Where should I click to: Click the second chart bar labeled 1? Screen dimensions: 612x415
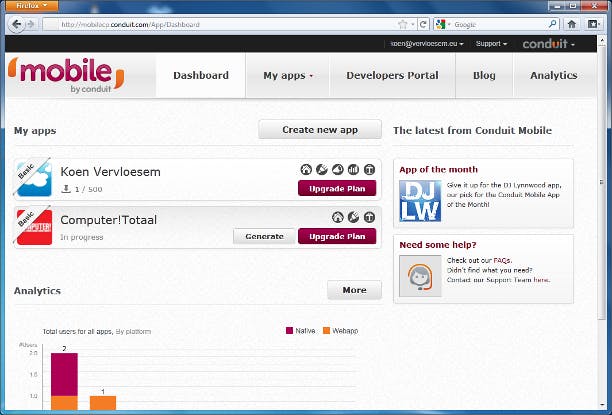click(x=103, y=403)
